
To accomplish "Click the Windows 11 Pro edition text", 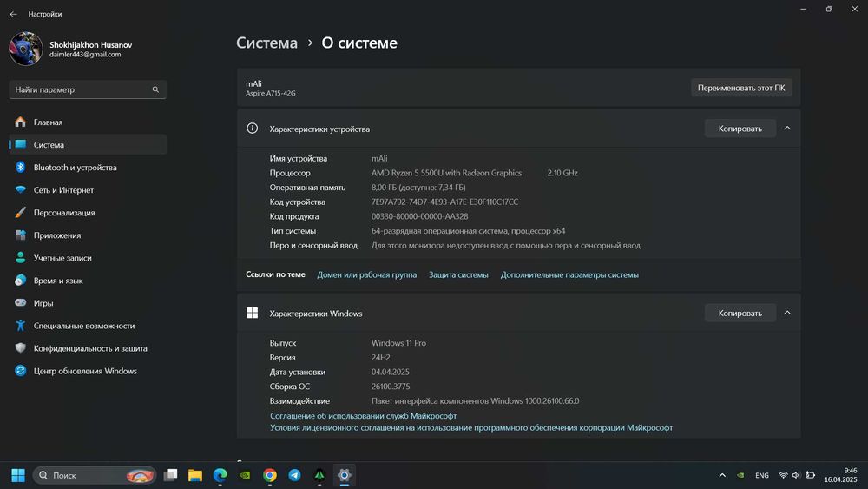I will [398, 343].
